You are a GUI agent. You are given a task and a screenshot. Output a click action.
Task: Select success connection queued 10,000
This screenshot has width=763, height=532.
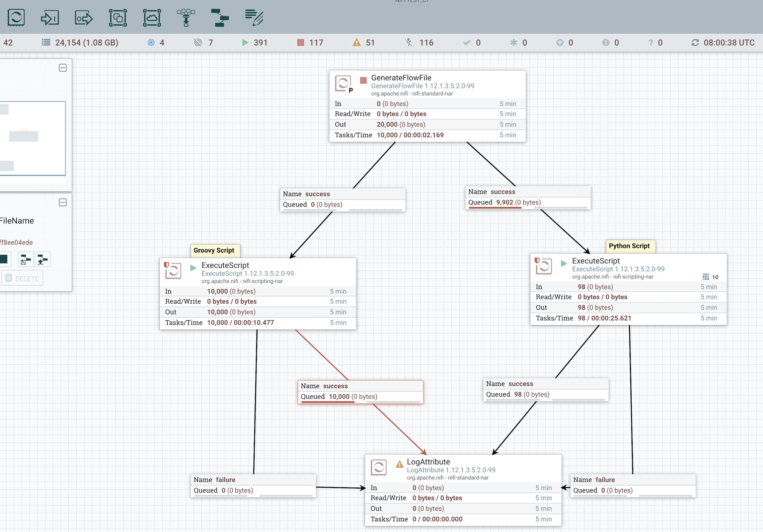(360, 391)
